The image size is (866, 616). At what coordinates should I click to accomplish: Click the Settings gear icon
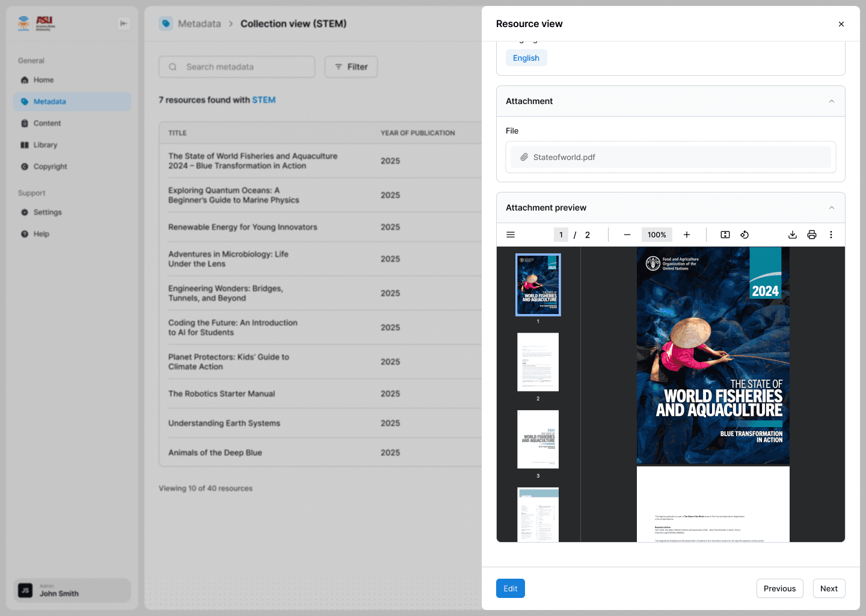[25, 212]
